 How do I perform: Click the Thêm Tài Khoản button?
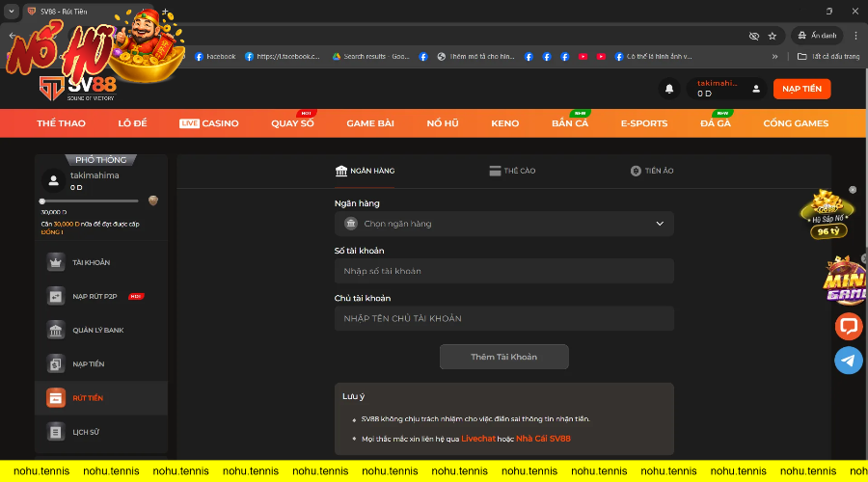tap(503, 357)
